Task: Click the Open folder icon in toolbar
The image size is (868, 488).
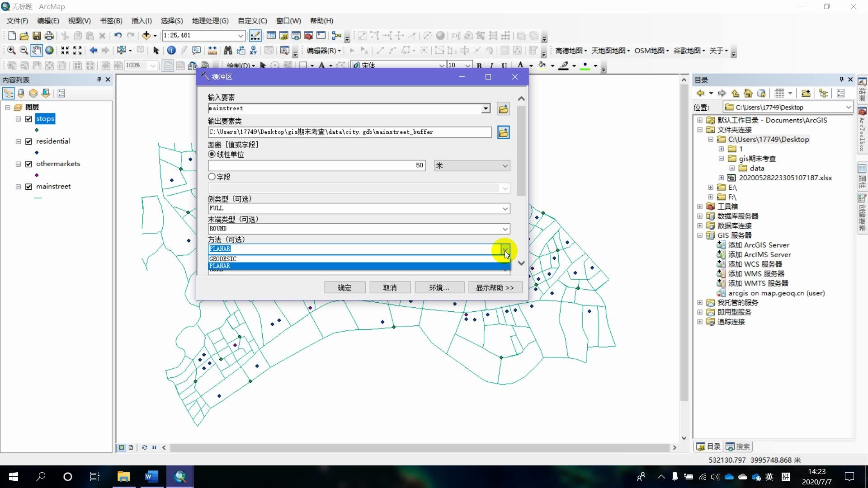Action: [24, 36]
